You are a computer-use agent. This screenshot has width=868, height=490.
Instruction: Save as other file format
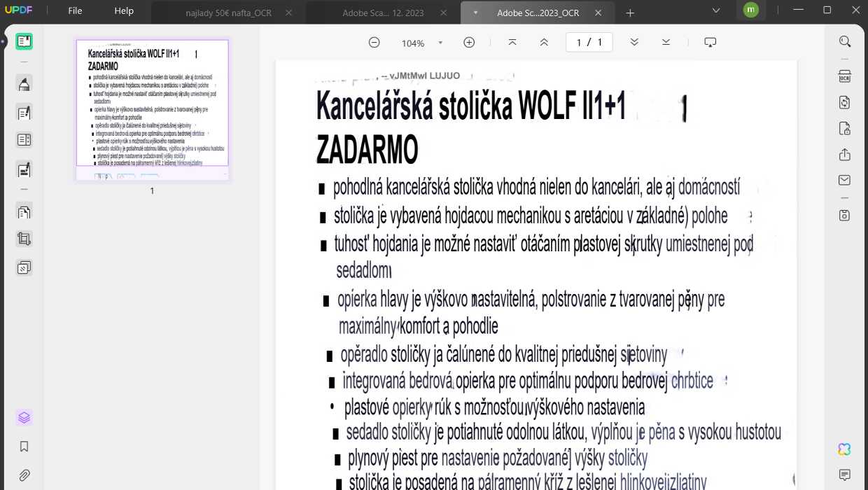[x=845, y=215]
